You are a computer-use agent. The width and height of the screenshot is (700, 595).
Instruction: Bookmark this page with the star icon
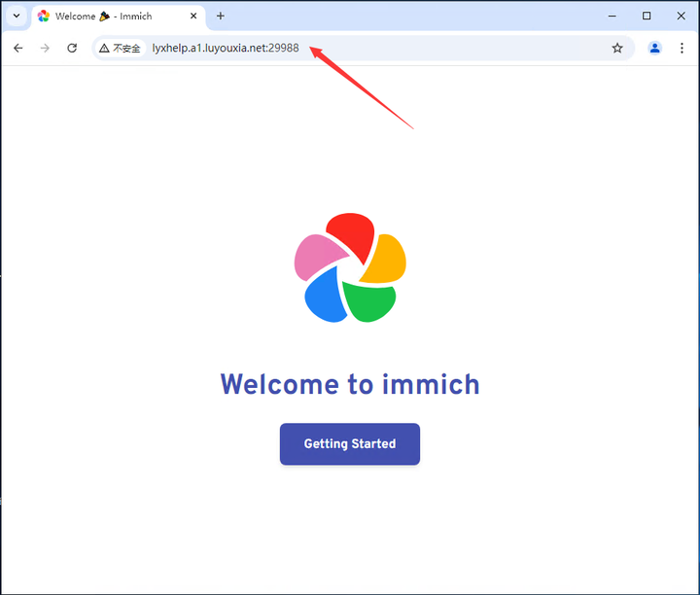[x=617, y=48]
